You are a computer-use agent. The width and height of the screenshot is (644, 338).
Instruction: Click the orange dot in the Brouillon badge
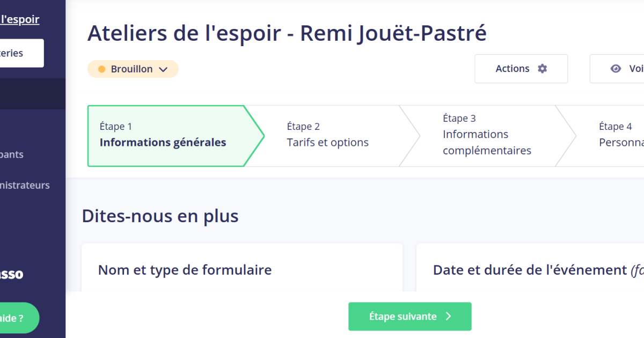(102, 69)
